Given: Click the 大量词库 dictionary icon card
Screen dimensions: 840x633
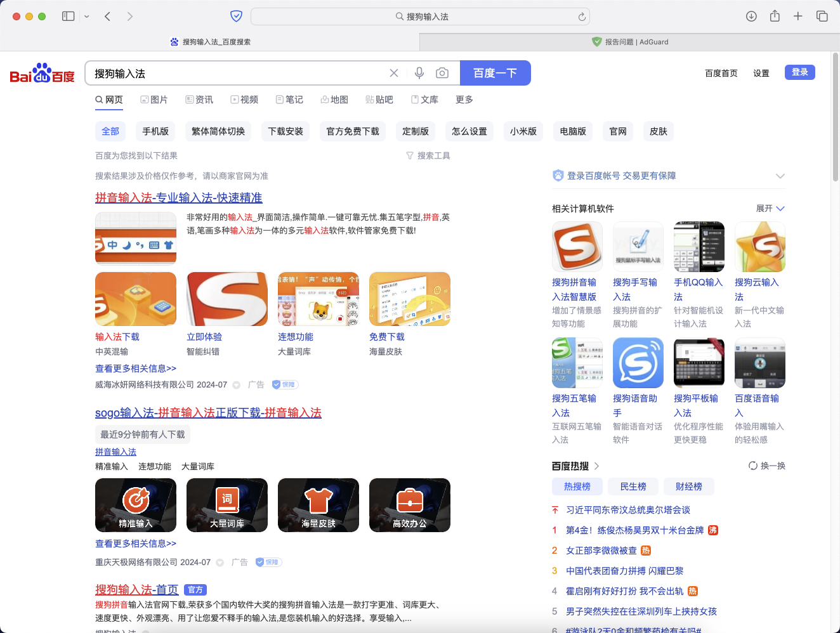Looking at the screenshot, I should pos(227,505).
